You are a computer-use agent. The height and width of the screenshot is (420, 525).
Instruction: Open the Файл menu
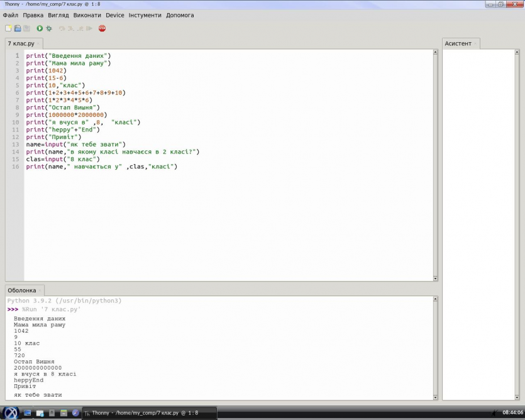pyautogui.click(x=10, y=15)
